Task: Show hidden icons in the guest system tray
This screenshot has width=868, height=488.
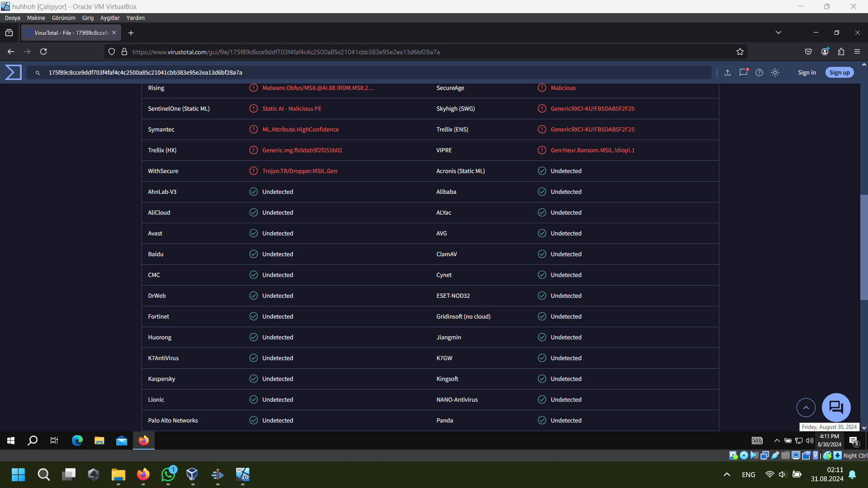Action: pyautogui.click(x=777, y=441)
